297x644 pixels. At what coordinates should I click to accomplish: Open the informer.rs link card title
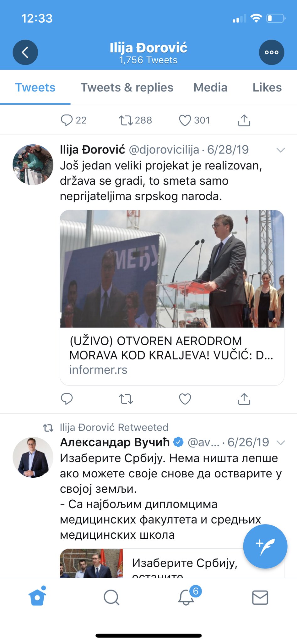pos(171,348)
